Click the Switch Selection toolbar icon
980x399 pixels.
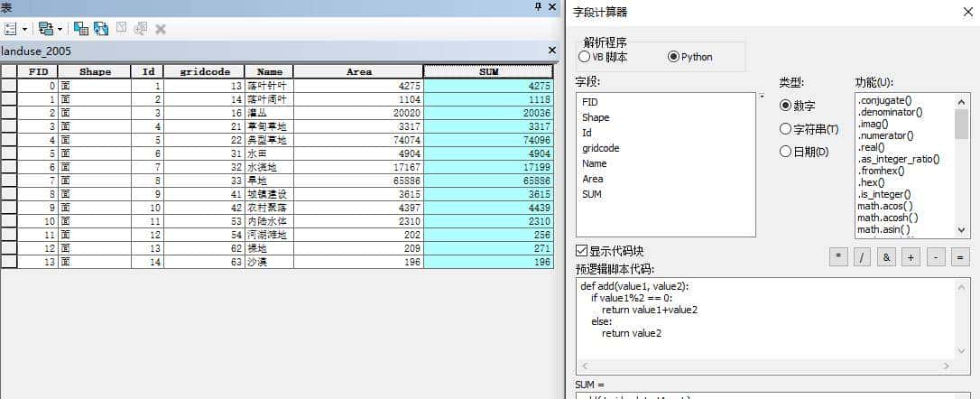pos(101,29)
